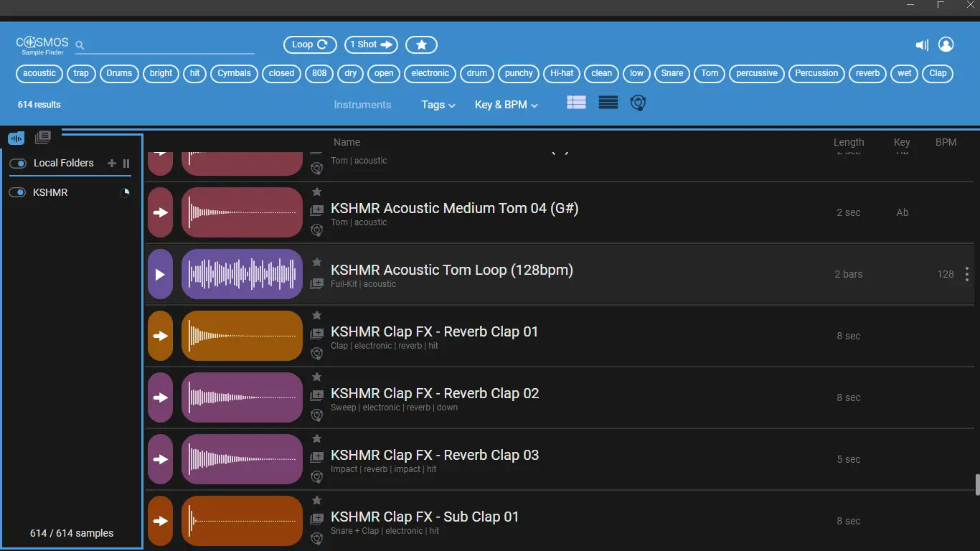Open the options menu for Tom Loop
This screenshot has width=980, height=551.
click(x=967, y=274)
